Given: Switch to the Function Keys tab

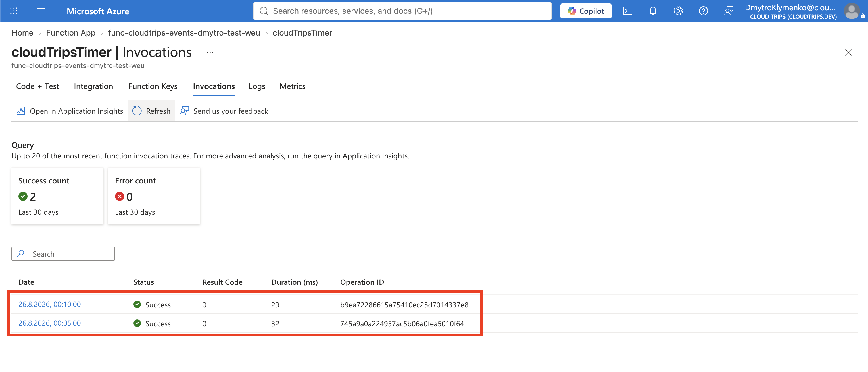Looking at the screenshot, I should pos(153,86).
